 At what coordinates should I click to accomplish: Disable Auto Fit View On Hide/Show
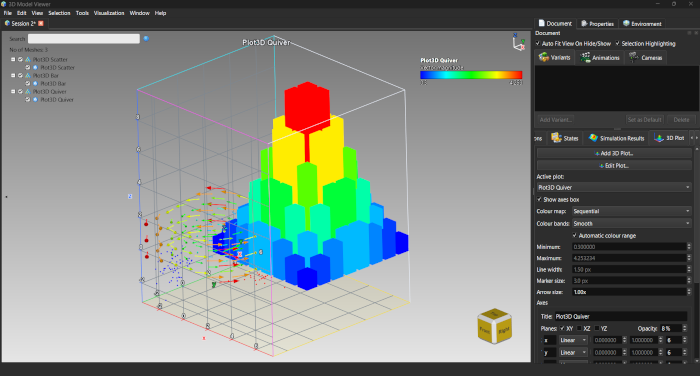(x=538, y=43)
